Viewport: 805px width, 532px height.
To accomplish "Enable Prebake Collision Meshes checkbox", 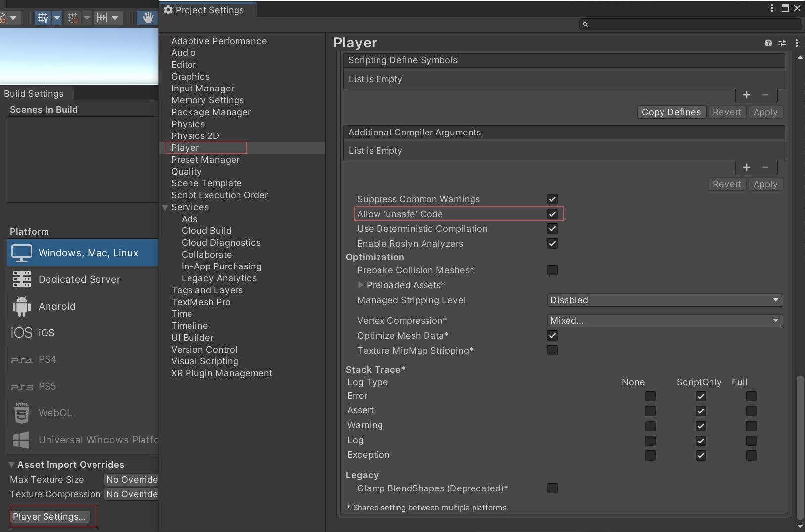I will (x=552, y=270).
